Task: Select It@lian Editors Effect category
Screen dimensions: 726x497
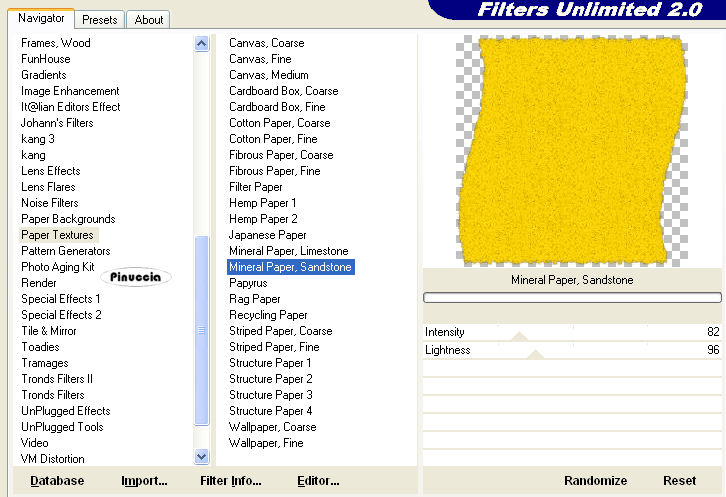Action: [x=70, y=107]
